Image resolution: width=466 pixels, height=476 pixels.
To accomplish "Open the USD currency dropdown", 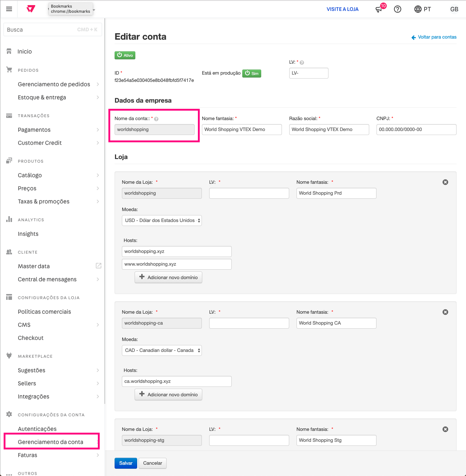I will pyautogui.click(x=162, y=220).
